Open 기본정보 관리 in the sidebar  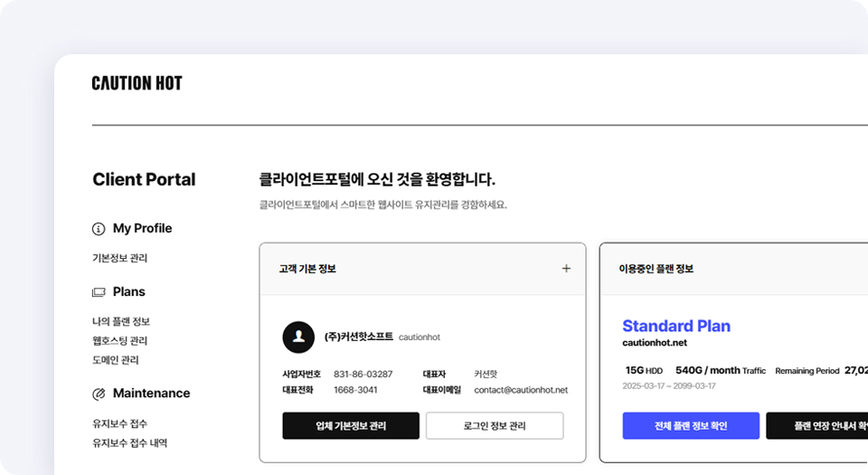pyautogui.click(x=119, y=258)
